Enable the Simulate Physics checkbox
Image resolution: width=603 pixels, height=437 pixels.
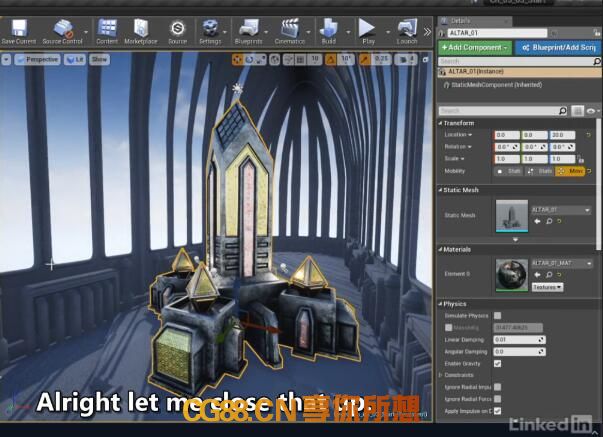(x=497, y=316)
